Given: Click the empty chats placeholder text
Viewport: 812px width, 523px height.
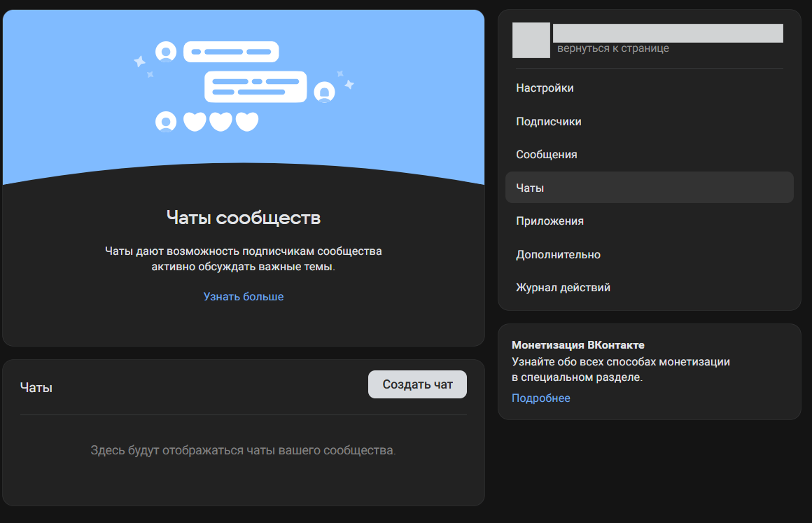Looking at the screenshot, I should point(243,451).
